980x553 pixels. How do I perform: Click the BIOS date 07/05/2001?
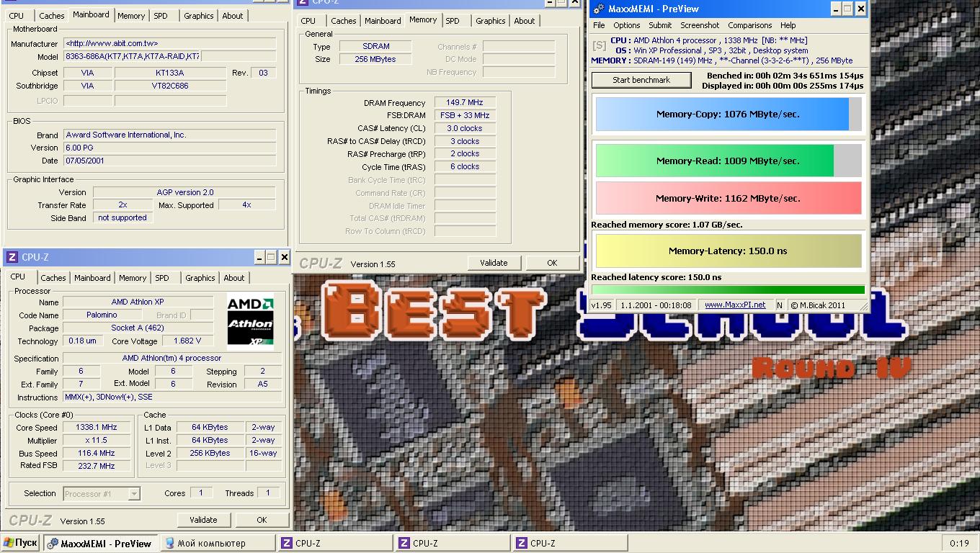coord(169,161)
